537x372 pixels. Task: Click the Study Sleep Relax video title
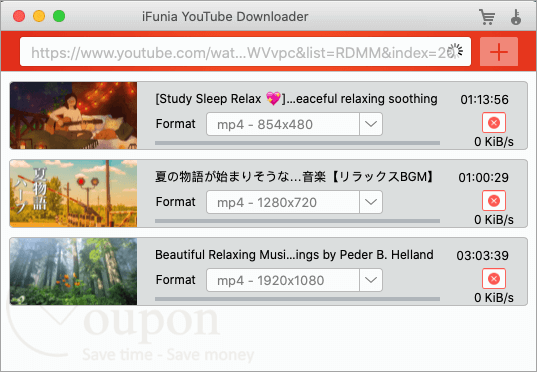click(x=296, y=99)
